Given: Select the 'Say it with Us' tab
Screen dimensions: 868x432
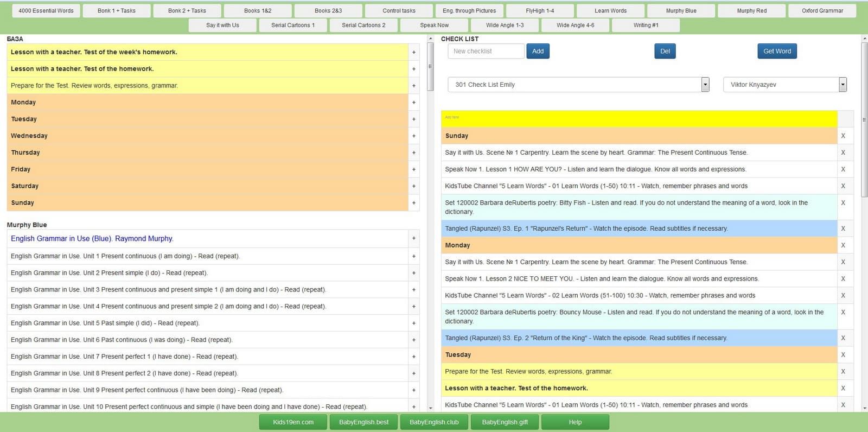Looking at the screenshot, I should click(222, 25).
